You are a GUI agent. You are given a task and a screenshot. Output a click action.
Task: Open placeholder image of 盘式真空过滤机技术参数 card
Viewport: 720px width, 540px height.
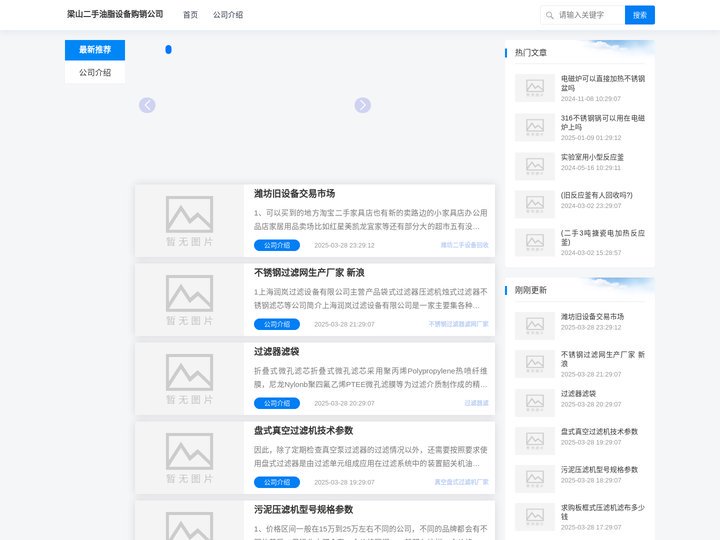(x=189, y=458)
